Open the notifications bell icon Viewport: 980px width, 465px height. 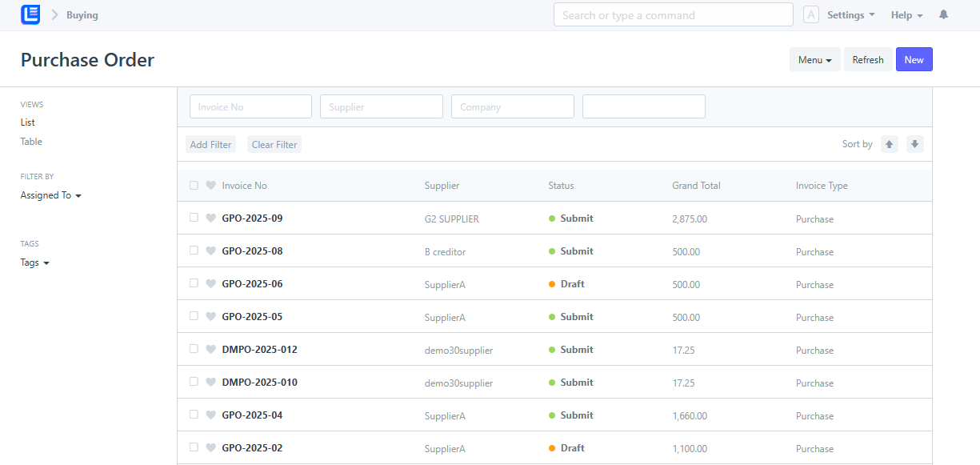pos(944,15)
